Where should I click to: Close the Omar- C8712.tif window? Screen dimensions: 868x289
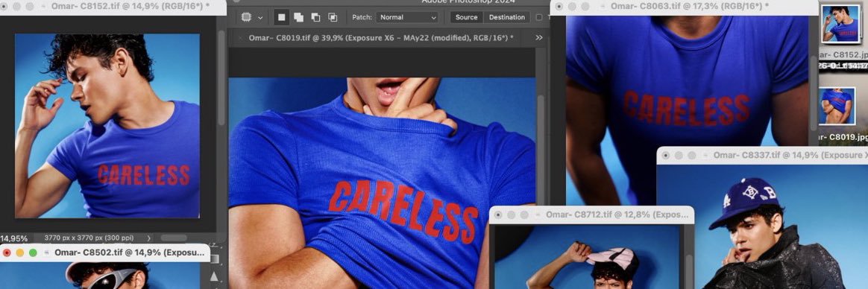click(498, 215)
